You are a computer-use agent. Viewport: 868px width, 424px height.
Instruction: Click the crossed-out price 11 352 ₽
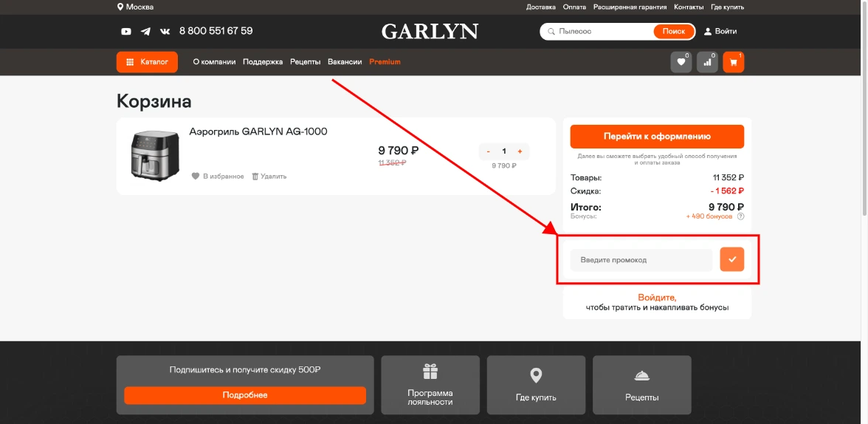click(x=393, y=163)
